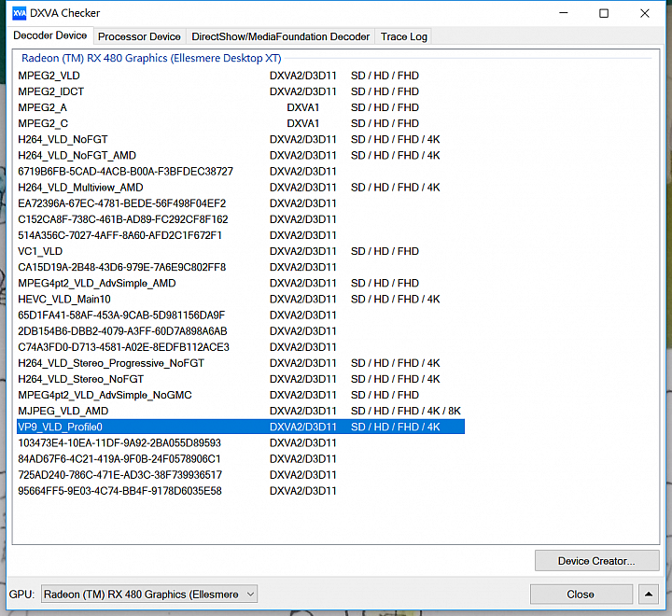This screenshot has height=616, width=672.
Task: Open the GPU selection dropdown
Action: (149, 595)
